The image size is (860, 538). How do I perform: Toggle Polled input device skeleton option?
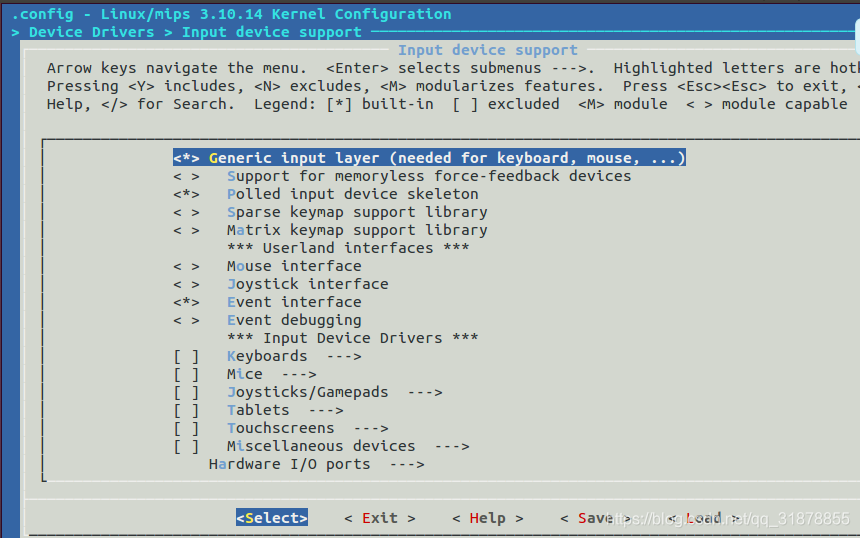(326, 194)
